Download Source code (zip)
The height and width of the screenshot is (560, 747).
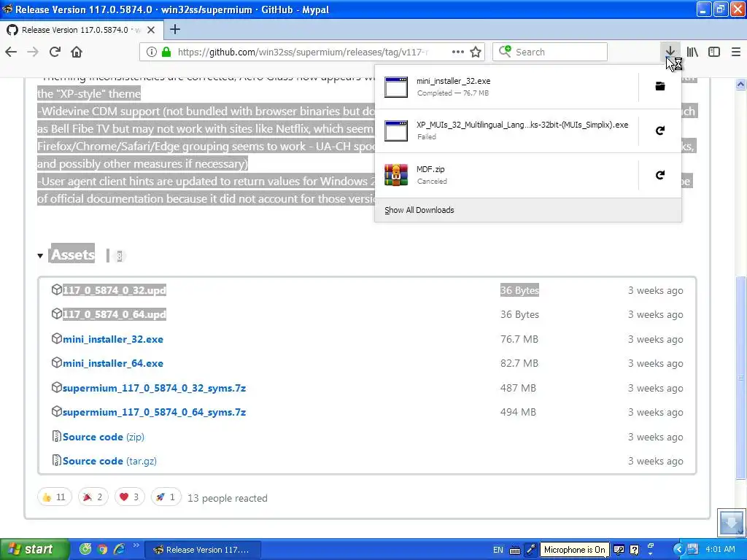(x=104, y=437)
